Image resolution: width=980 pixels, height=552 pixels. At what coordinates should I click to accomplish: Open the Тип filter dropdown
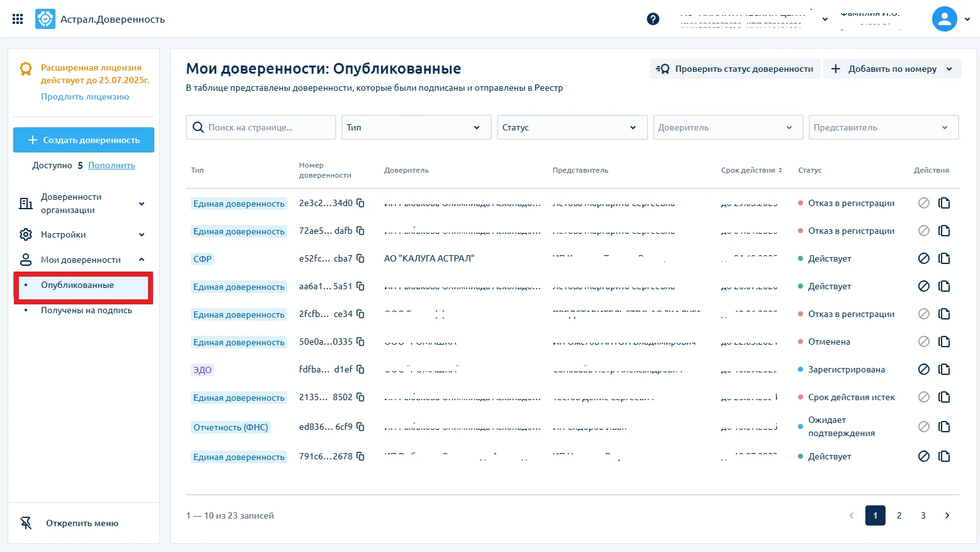416,127
